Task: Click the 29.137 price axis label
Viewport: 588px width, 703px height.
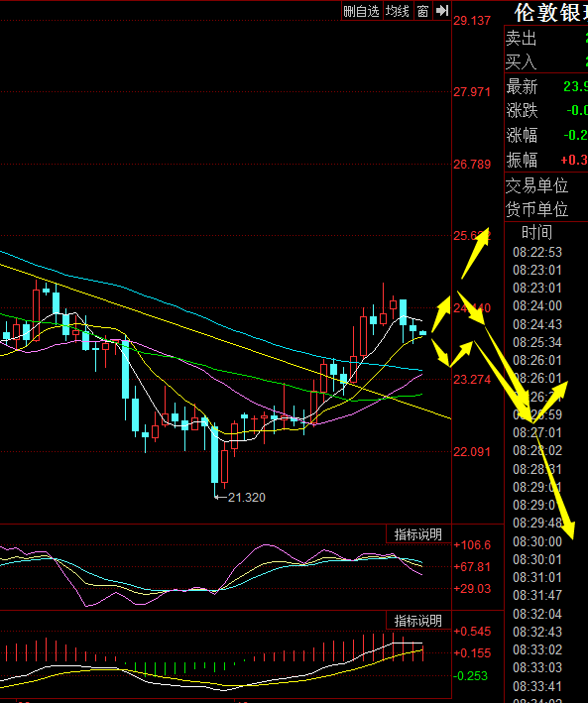Action: click(472, 21)
